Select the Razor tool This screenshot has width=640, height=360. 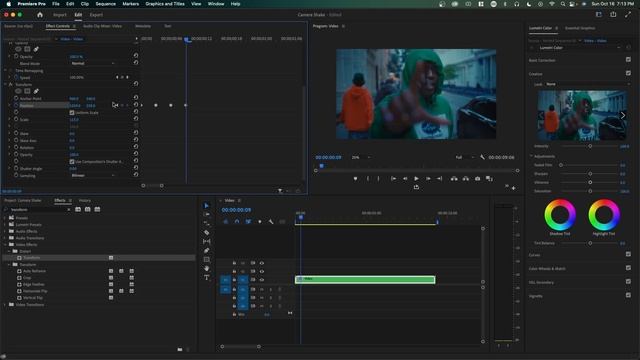coord(207,233)
